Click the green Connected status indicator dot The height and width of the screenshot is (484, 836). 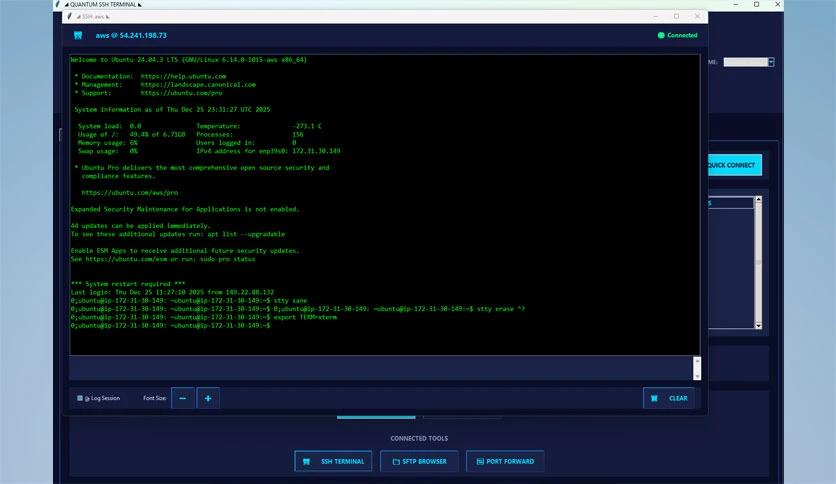(661, 35)
